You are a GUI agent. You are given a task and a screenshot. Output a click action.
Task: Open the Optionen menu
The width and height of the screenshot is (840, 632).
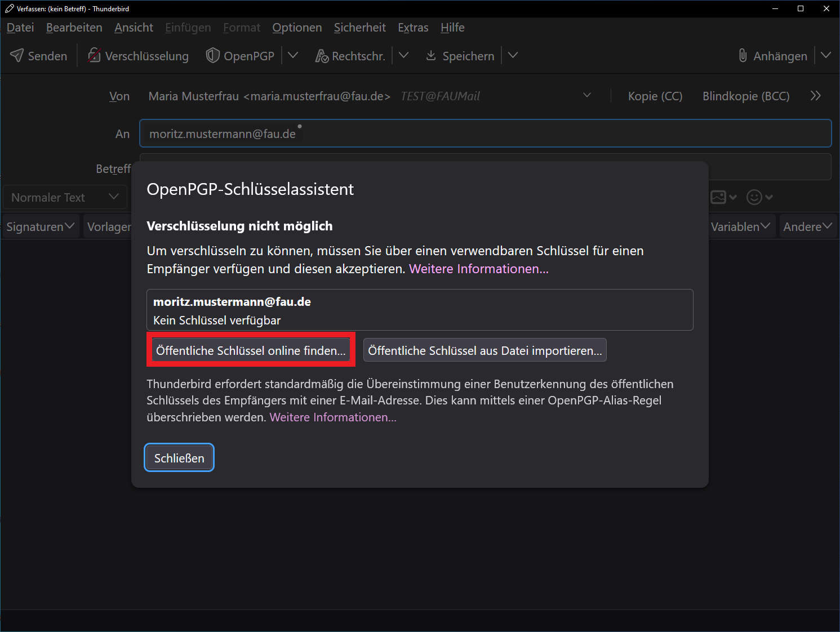coord(297,28)
